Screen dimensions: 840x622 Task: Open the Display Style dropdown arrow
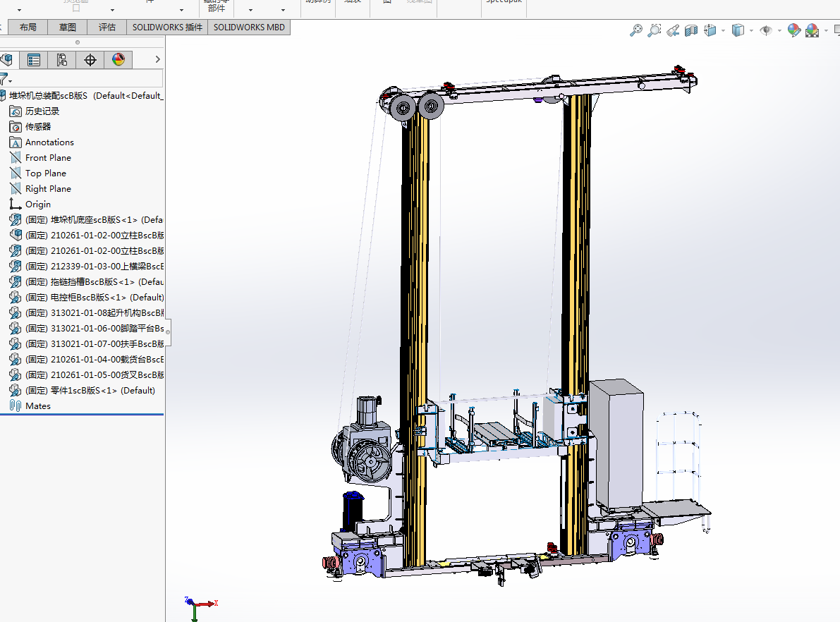point(751,31)
